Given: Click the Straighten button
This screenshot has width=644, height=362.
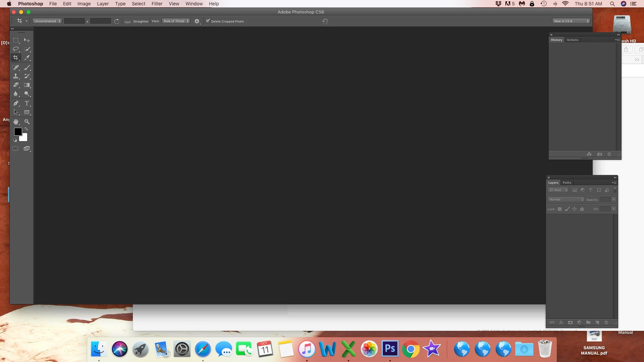Looking at the screenshot, I should click(137, 21).
